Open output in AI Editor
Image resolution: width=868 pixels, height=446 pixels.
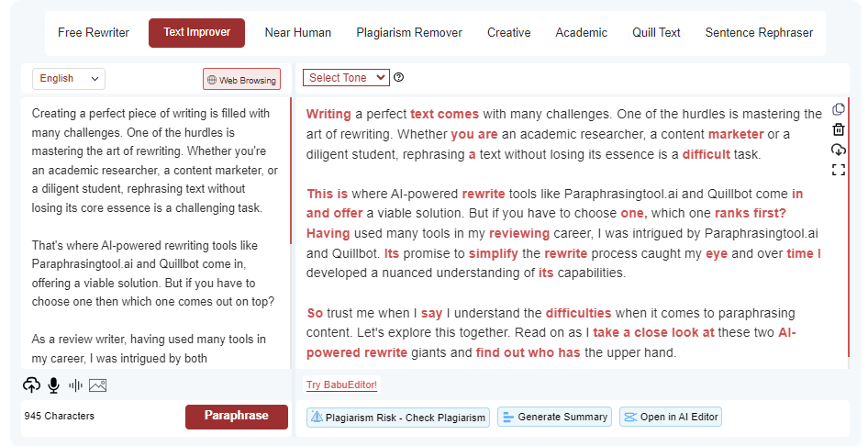click(x=671, y=417)
